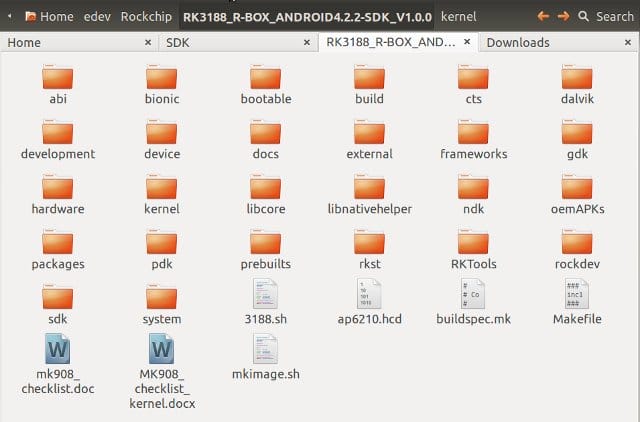Click the 'frameworks' folder name label

(473, 154)
